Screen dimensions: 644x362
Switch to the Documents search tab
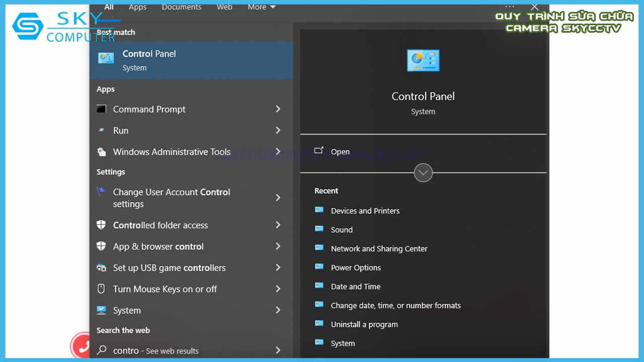click(182, 7)
